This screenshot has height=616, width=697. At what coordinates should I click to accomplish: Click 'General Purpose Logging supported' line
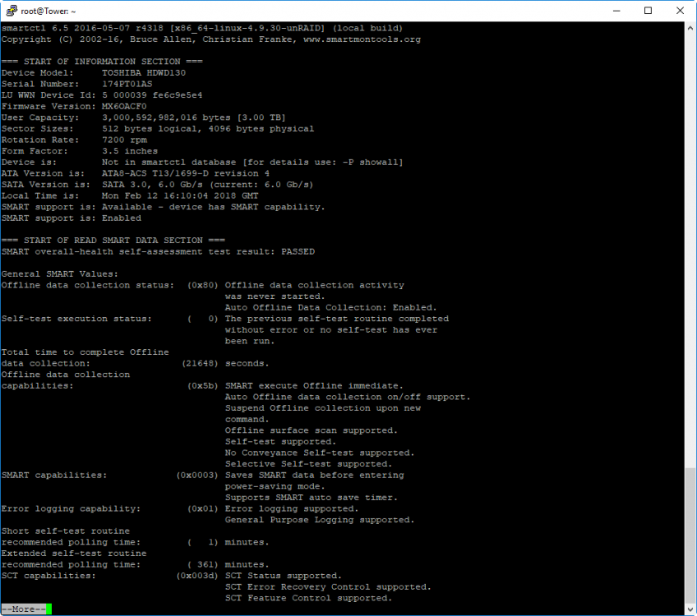point(320,520)
